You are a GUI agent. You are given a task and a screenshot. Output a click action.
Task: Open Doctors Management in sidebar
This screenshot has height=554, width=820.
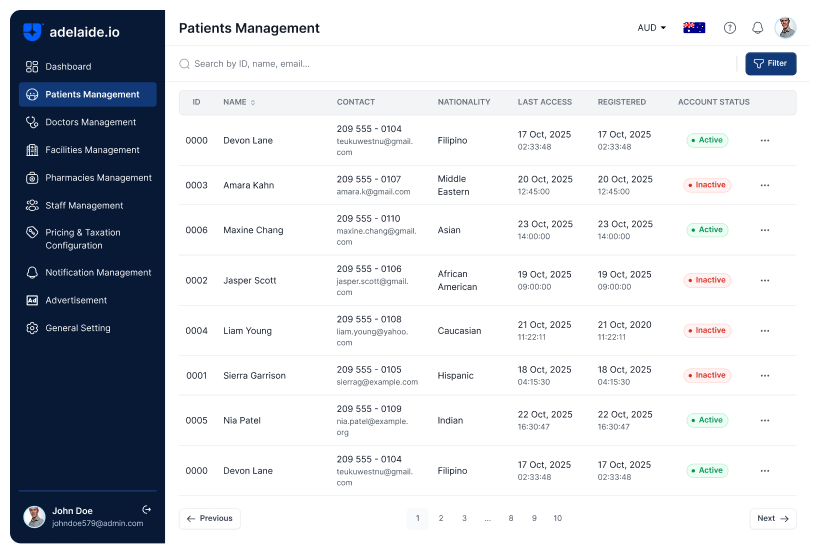[x=90, y=122]
